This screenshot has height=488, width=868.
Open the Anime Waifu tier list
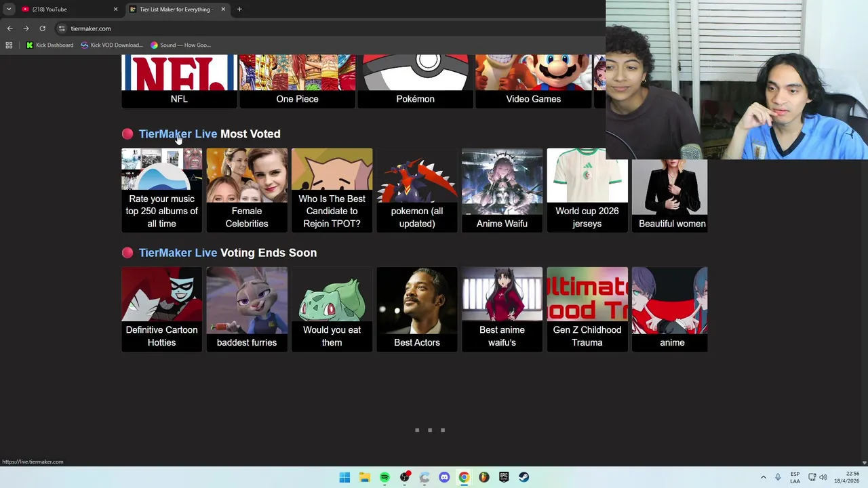pos(502,190)
